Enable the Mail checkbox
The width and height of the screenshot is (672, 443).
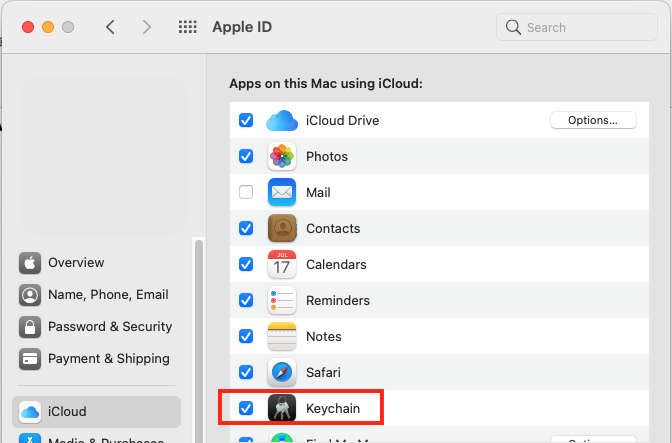(246, 192)
